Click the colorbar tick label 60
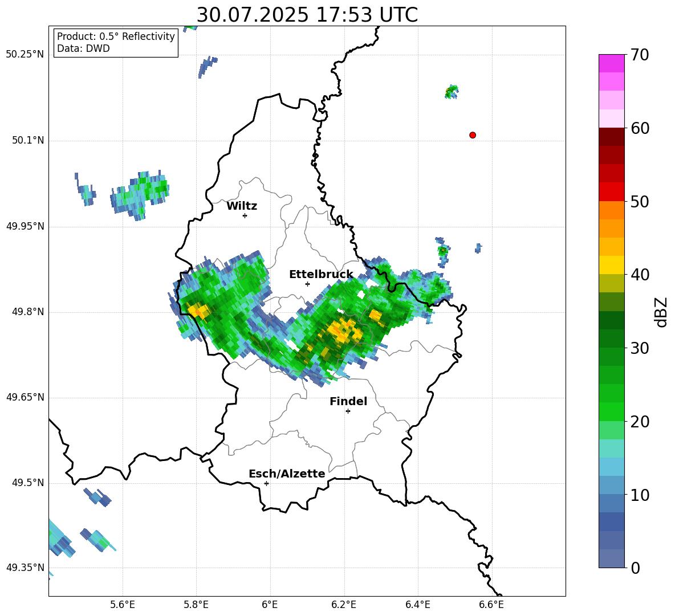 pyautogui.click(x=640, y=128)
